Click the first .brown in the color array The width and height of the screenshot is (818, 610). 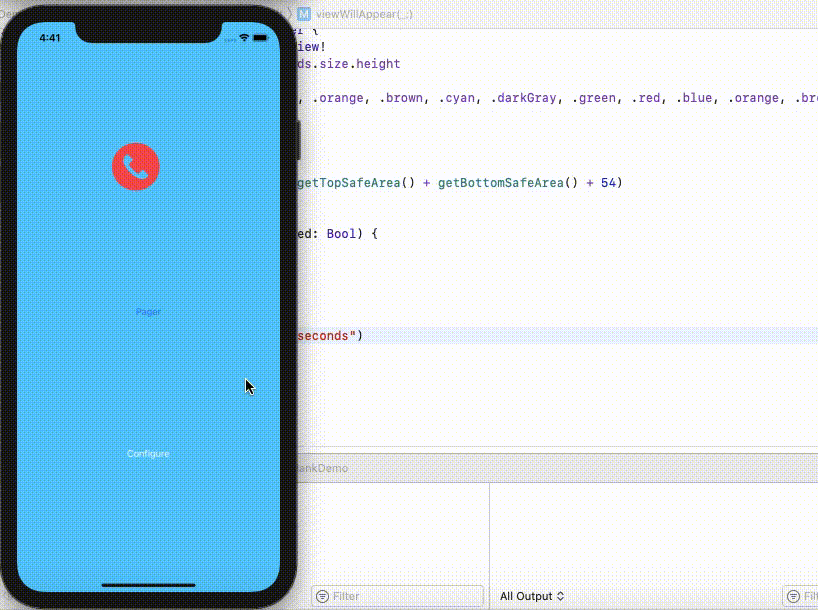point(401,98)
